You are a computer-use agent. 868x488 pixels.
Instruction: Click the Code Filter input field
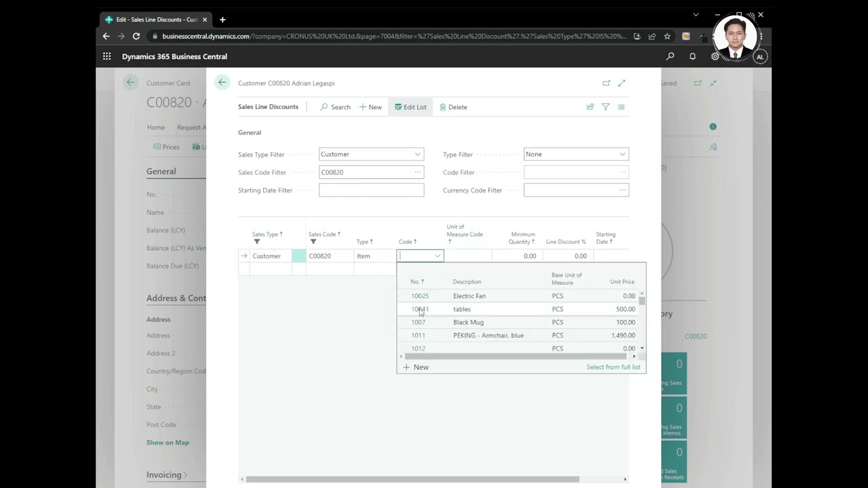(576, 172)
